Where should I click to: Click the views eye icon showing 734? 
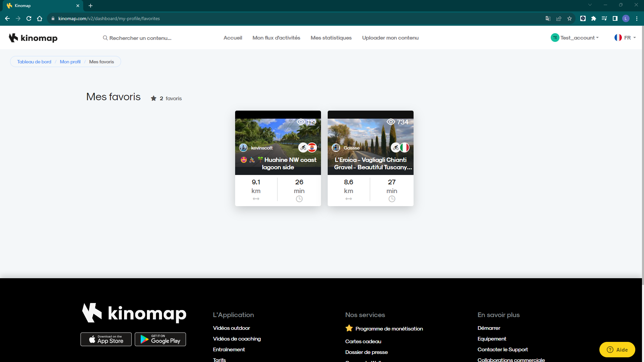[391, 122]
